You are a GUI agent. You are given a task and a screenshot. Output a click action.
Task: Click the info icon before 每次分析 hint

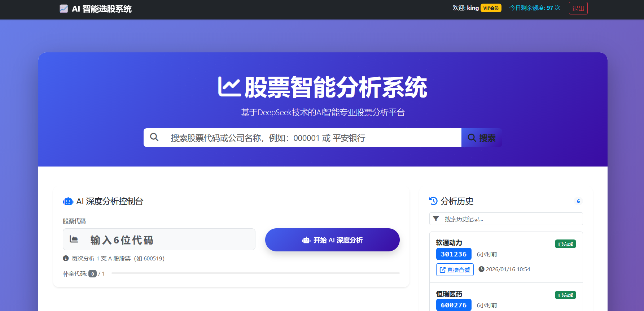pos(66,258)
